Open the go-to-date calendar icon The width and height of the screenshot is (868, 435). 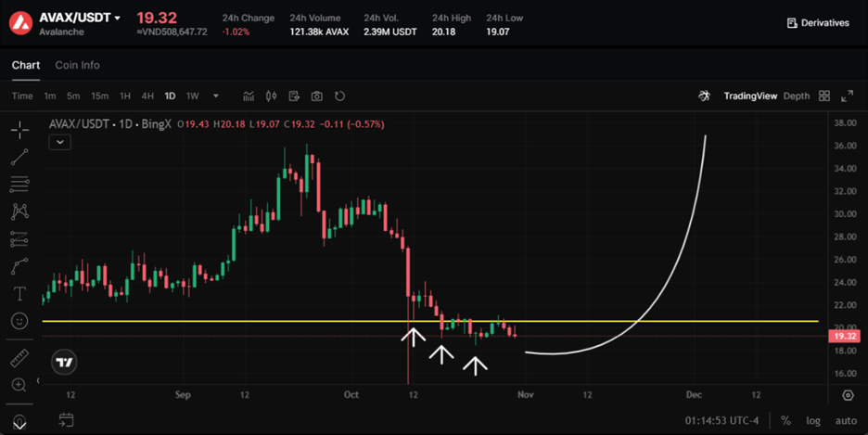point(66,420)
